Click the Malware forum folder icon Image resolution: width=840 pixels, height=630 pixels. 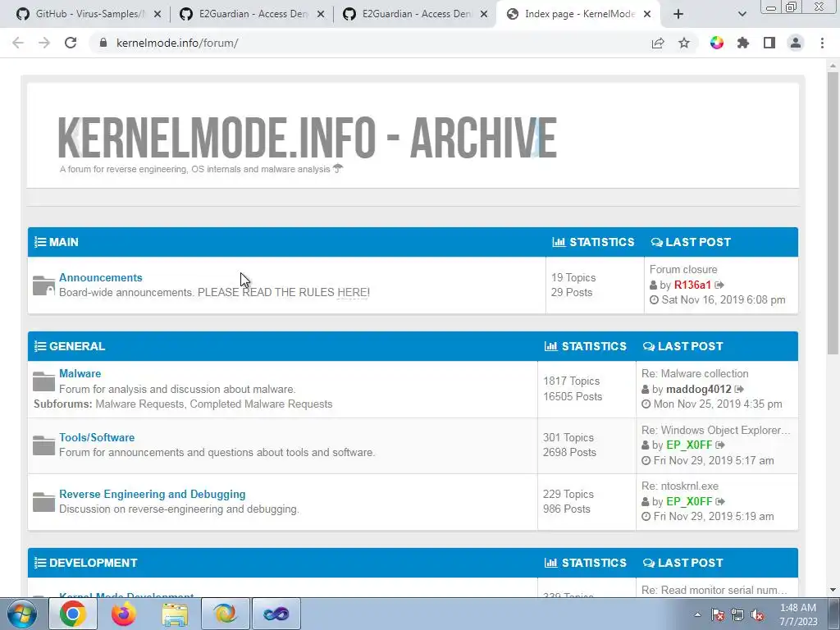(x=43, y=381)
